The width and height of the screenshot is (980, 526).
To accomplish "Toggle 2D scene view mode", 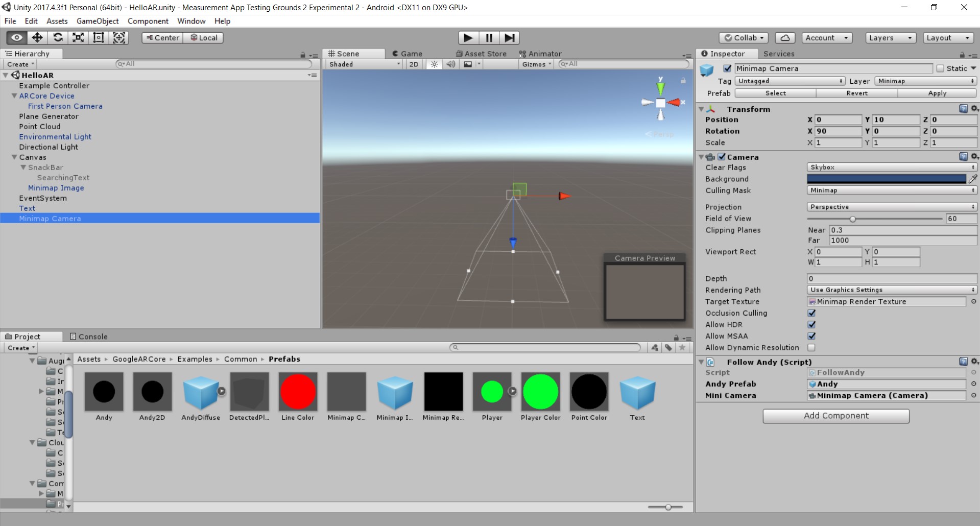I will click(x=414, y=64).
